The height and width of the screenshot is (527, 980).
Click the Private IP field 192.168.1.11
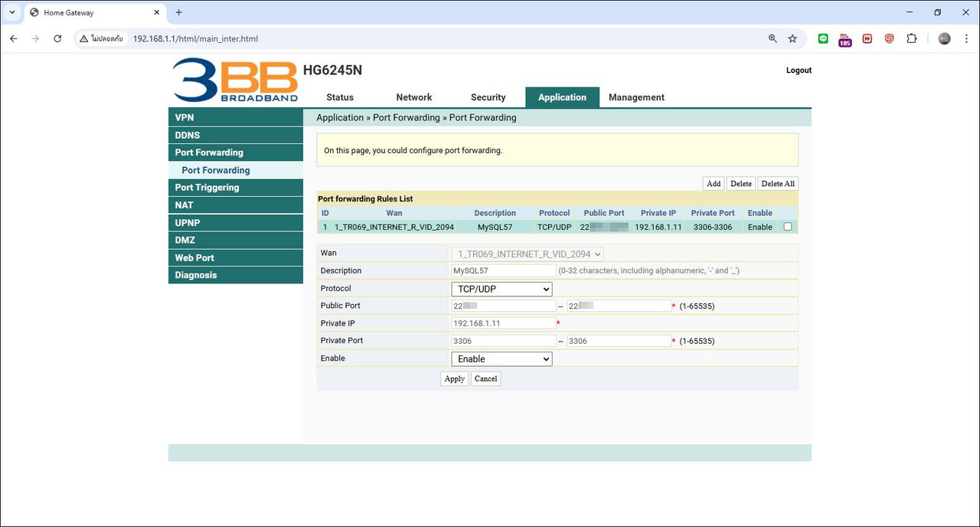point(504,323)
